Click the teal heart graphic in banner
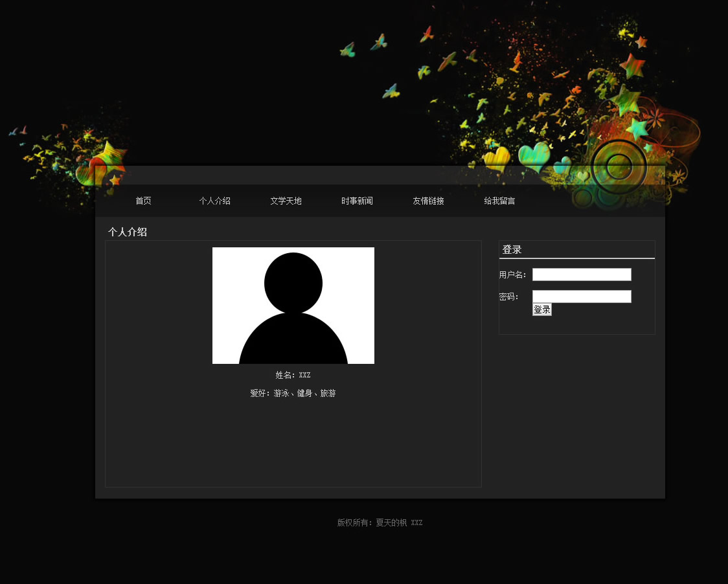This screenshot has height=584, width=728. [x=534, y=156]
